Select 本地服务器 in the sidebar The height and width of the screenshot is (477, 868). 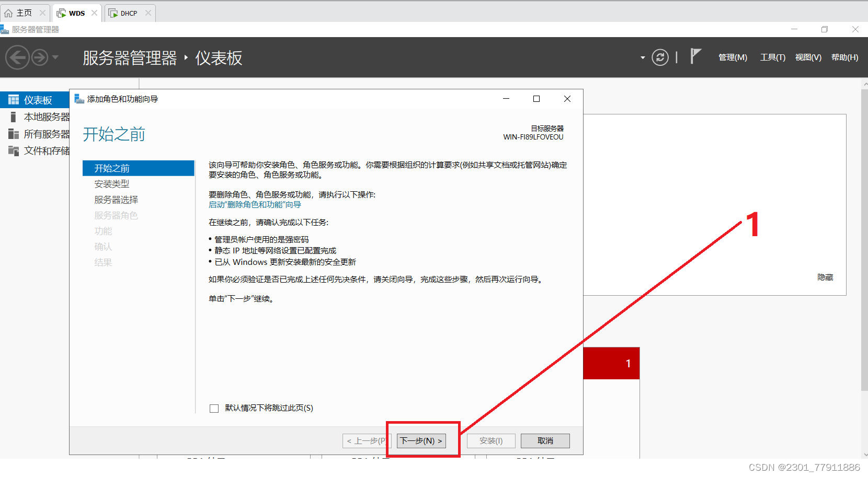(x=47, y=117)
